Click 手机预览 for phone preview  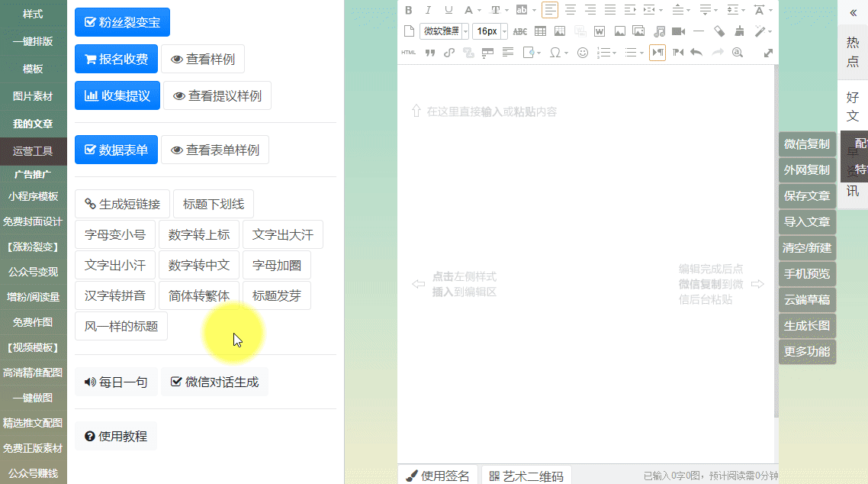pyautogui.click(x=806, y=273)
